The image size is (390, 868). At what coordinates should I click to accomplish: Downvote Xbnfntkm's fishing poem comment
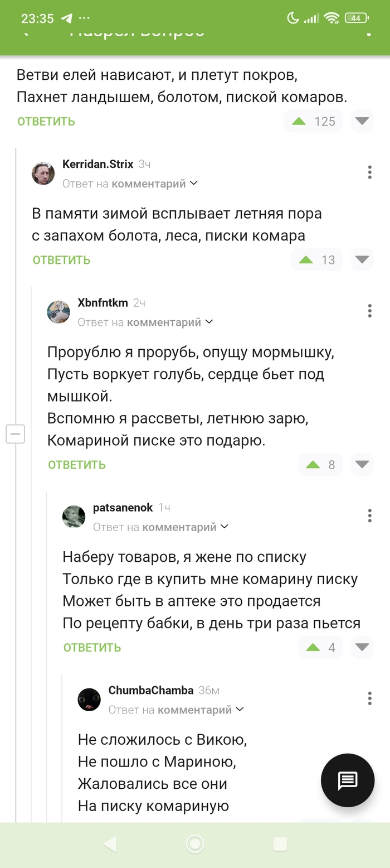click(x=362, y=464)
